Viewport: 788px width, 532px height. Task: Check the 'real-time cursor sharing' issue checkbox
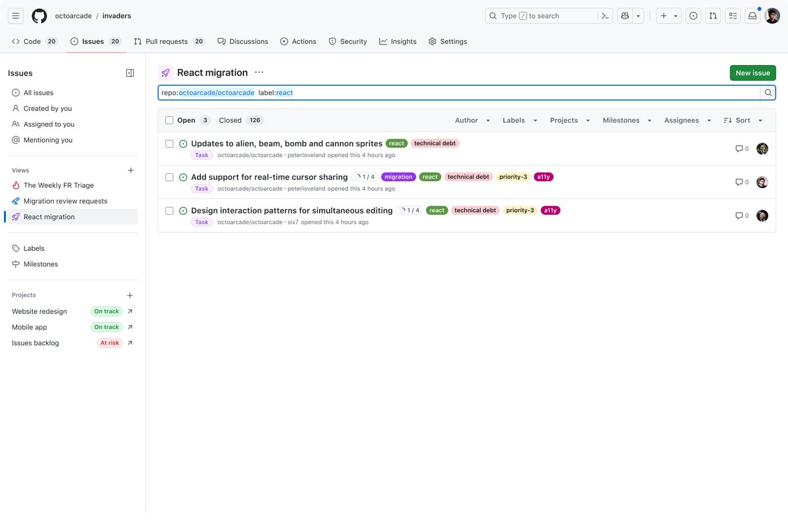169,177
